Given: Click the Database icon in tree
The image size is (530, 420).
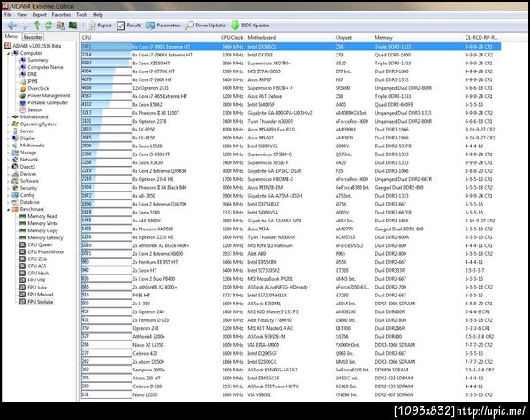Looking at the screenshot, I should pos(15,202).
